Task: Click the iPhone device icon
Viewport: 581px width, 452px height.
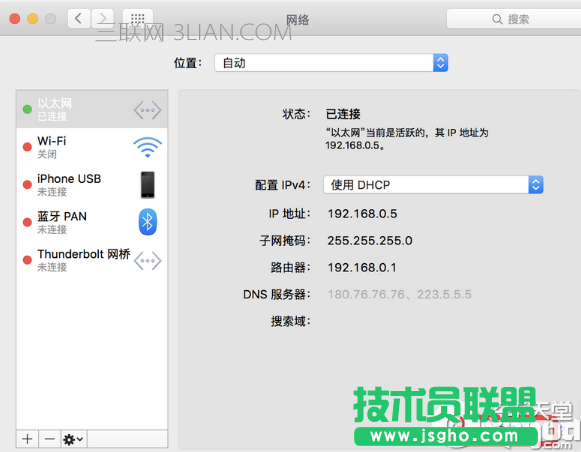Action: [x=147, y=185]
